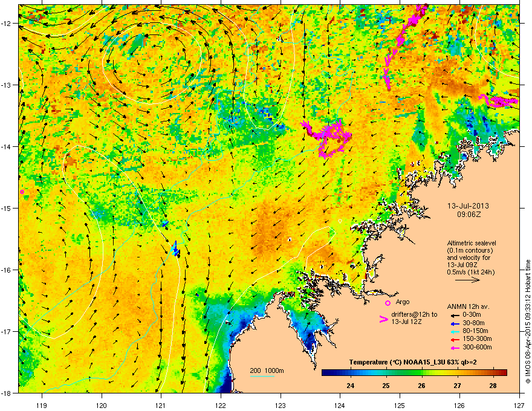The height and width of the screenshot is (411, 532).
Task: Click the '26' color bar tick label
Action: [x=422, y=386]
